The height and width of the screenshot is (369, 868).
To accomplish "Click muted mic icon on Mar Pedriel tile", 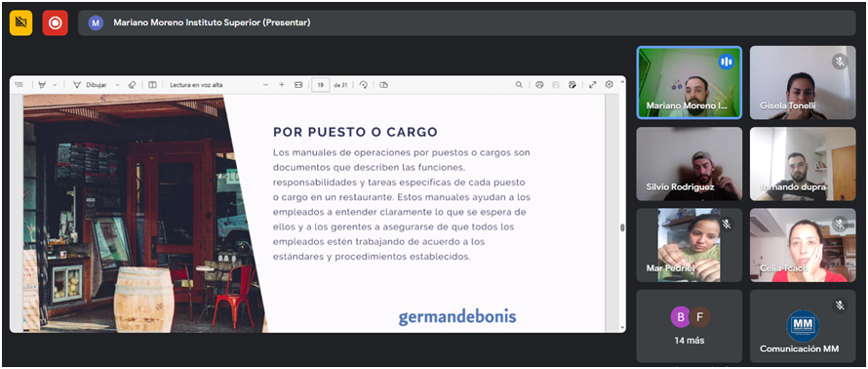I will click(x=727, y=224).
